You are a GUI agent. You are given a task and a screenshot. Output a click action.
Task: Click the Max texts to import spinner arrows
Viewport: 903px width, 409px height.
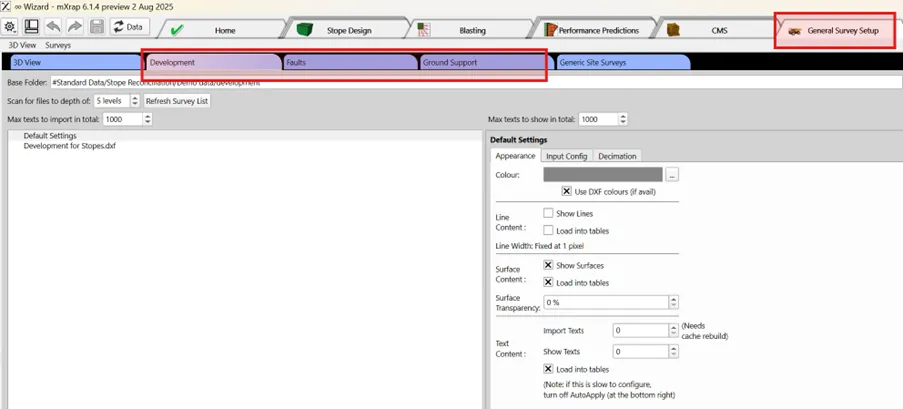coord(147,119)
